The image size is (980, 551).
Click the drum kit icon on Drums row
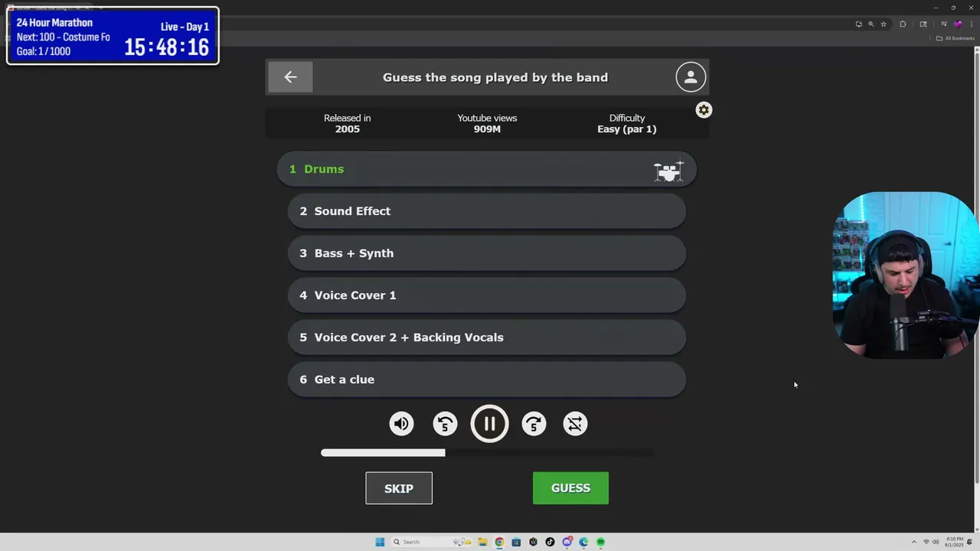[668, 171]
